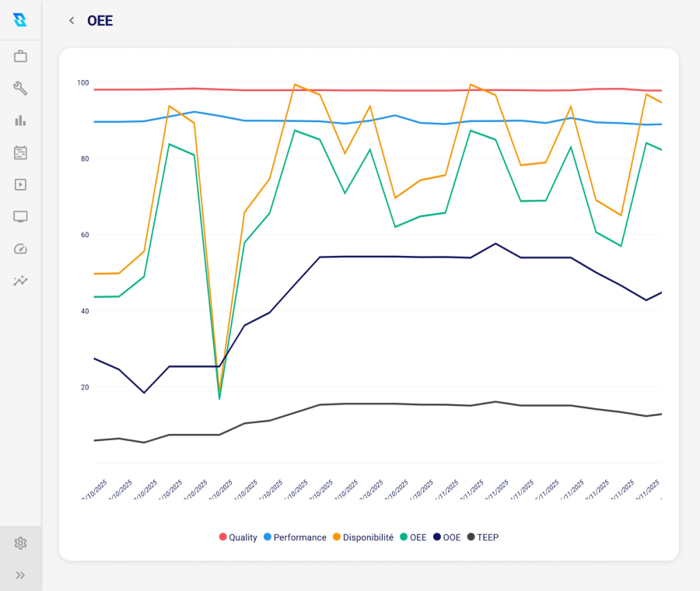Go back using the left chevron
Viewport: 700px width, 591px height.
[72, 21]
